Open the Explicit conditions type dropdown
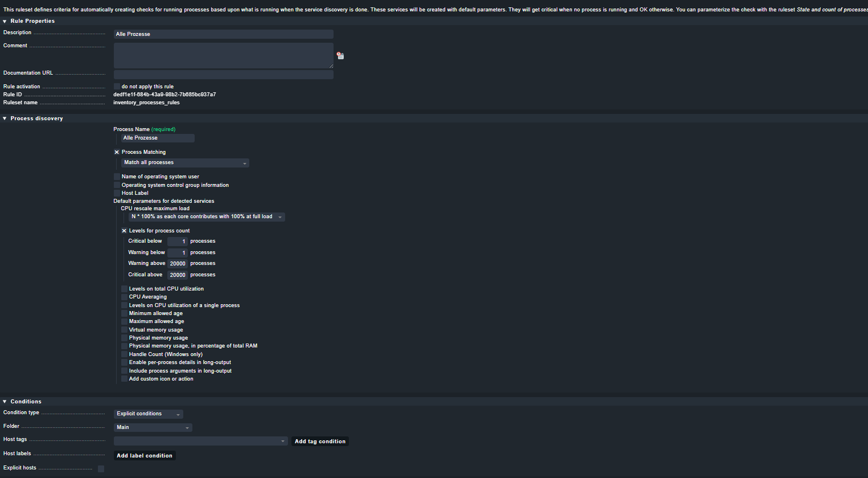This screenshot has width=868, height=478. pyautogui.click(x=148, y=414)
